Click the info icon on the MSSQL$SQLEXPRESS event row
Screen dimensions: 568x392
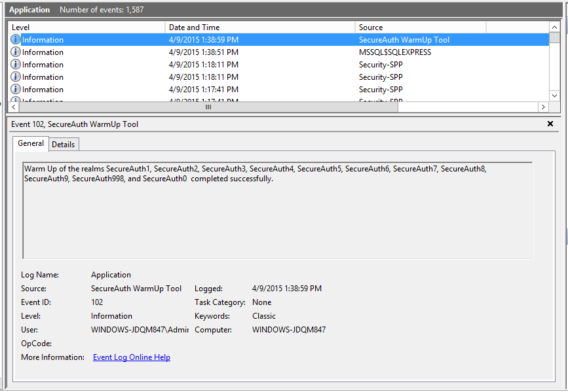click(x=16, y=52)
